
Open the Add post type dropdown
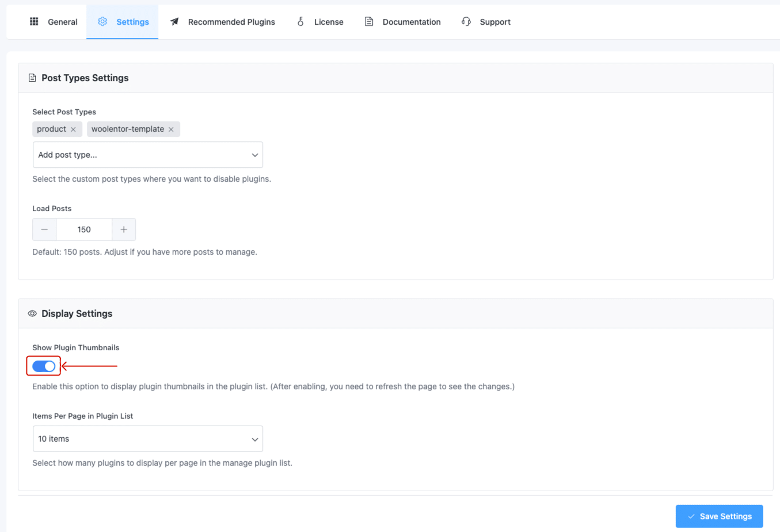(147, 154)
